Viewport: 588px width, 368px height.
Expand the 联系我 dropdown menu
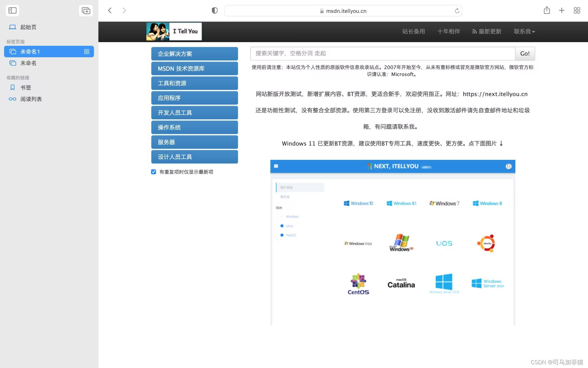point(524,31)
